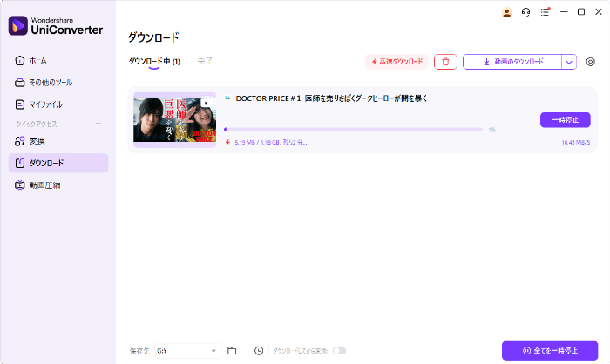
Task: Click 全てを一時停止 button
Action: (x=550, y=351)
